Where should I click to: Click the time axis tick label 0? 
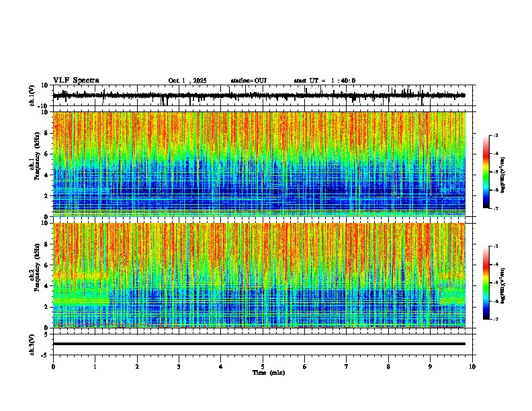click(x=53, y=367)
